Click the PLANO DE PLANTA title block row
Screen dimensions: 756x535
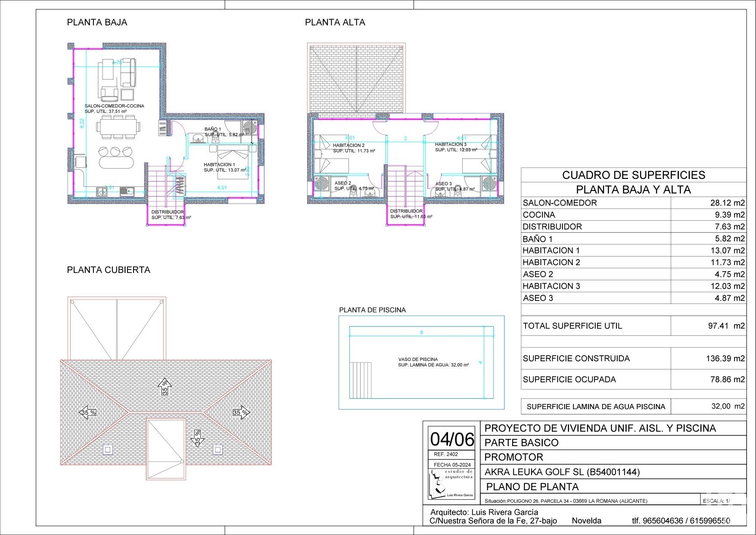(532, 487)
